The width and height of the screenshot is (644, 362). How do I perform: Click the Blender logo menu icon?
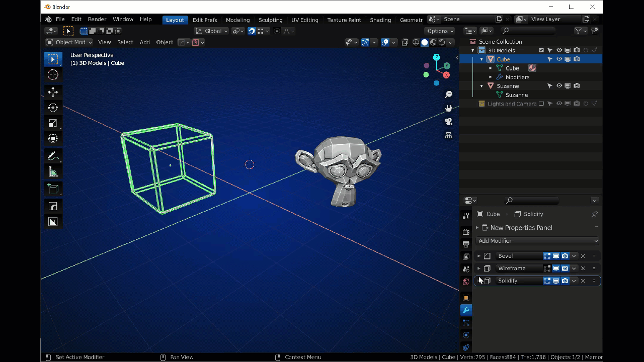48,20
